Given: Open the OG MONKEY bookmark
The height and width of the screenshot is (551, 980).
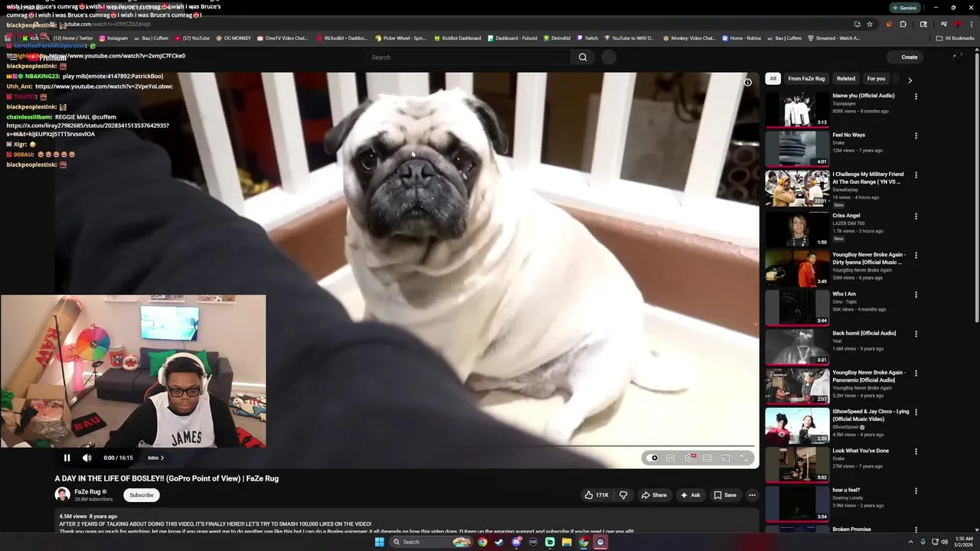Looking at the screenshot, I should coord(234,37).
